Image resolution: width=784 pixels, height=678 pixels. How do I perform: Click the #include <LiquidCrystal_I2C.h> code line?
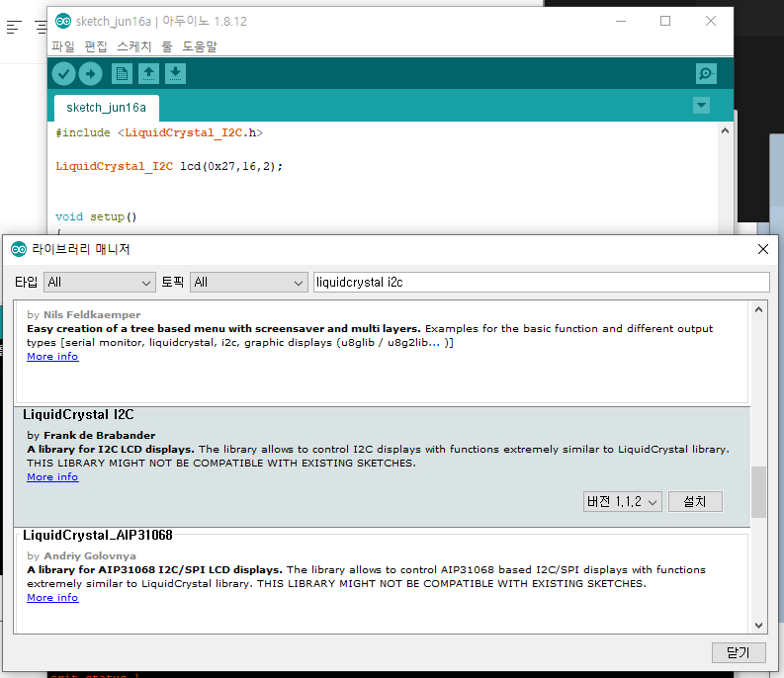pyautogui.click(x=159, y=133)
